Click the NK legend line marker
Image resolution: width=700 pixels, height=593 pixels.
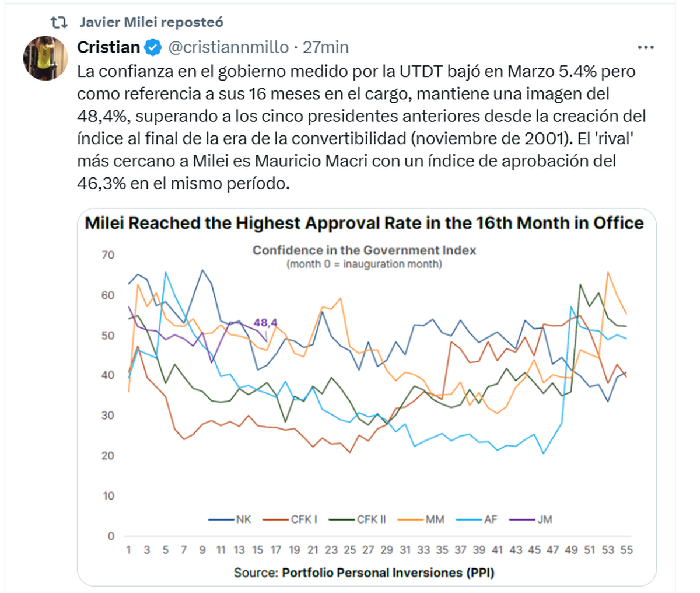click(222, 519)
